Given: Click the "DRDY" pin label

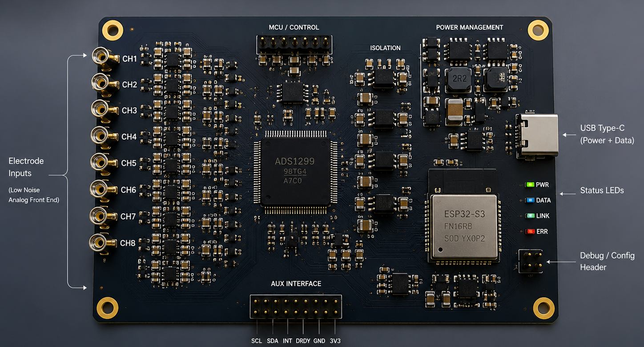Looking at the screenshot, I should coord(303,341).
